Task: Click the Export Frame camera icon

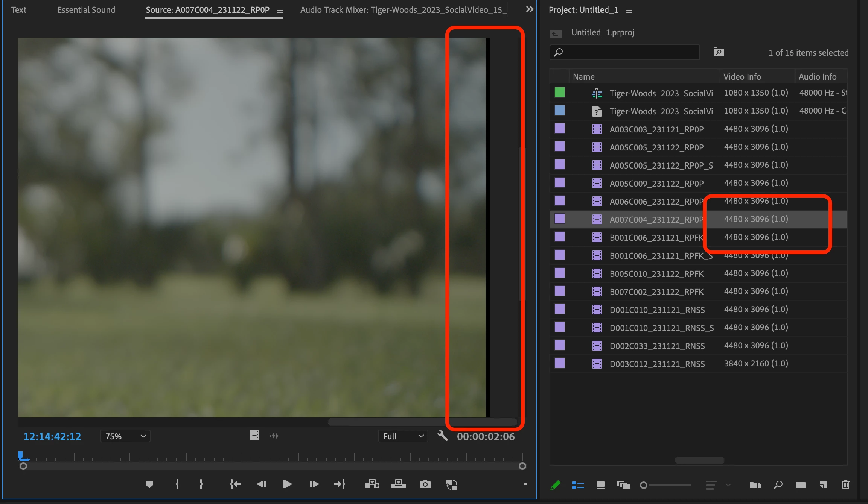Action: pyautogui.click(x=425, y=484)
